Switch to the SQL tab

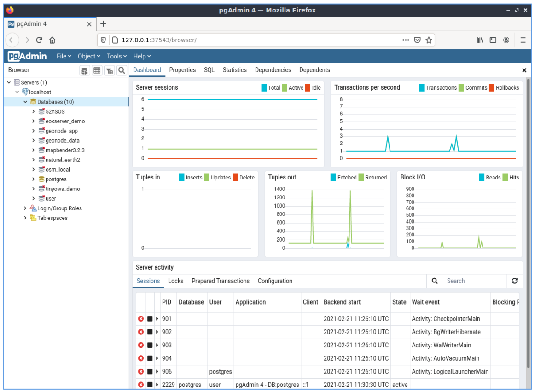click(x=209, y=70)
